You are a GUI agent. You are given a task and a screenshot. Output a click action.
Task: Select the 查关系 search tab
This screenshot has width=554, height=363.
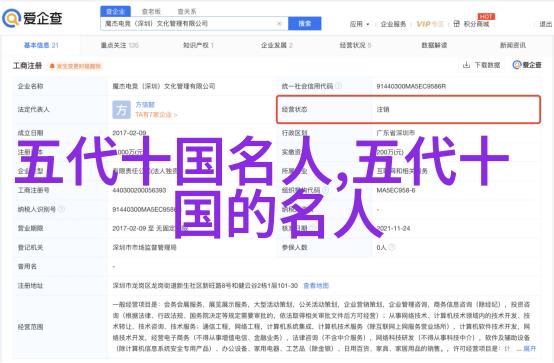(x=187, y=12)
